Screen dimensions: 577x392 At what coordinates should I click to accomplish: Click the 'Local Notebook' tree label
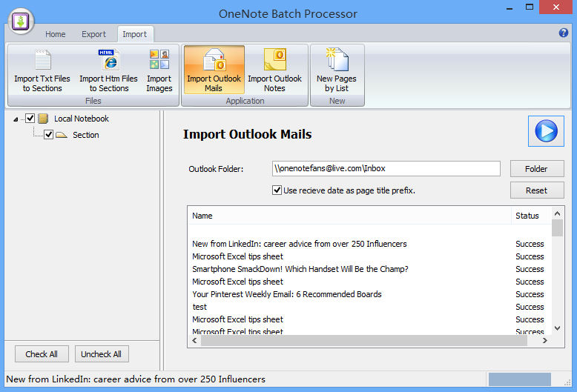(82, 119)
